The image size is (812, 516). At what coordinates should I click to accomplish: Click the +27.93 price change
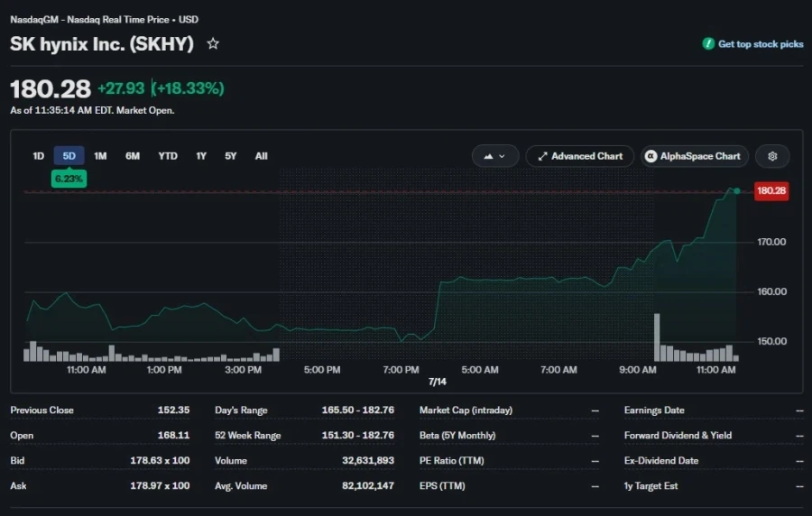point(121,88)
